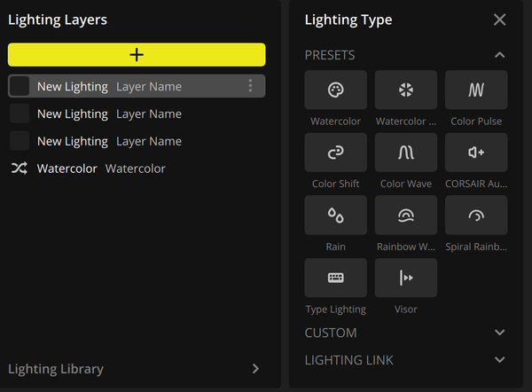
Task: Open the three-dot menu on selected layer
Action: coord(250,86)
